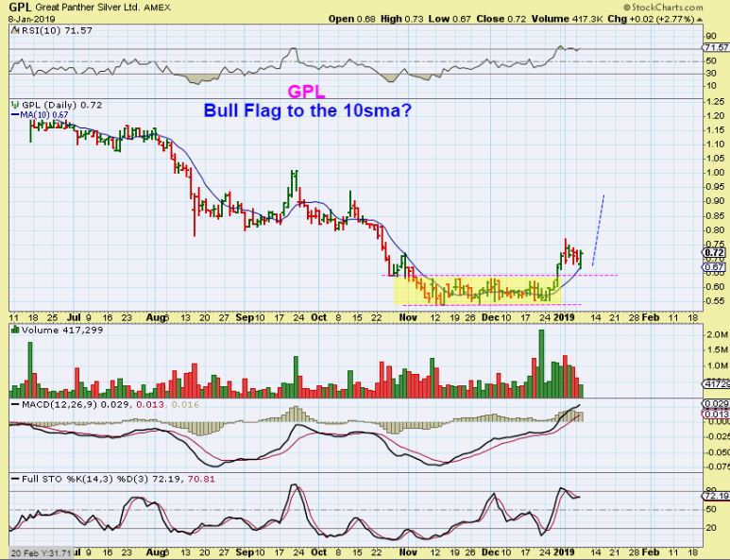Click the RSI(10) 71.57 indicator label
The height and width of the screenshot is (560, 730).
(54, 30)
